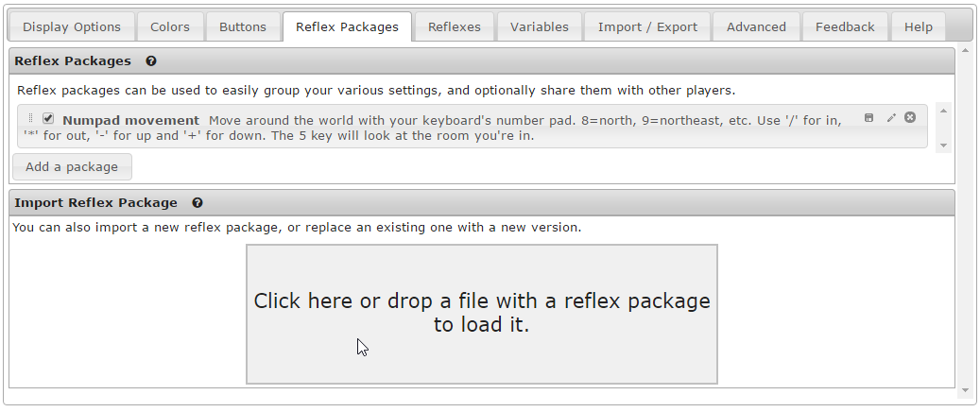Go to the Reflexes tab
Image resolution: width=980 pixels, height=412 pixels.
[x=455, y=26]
